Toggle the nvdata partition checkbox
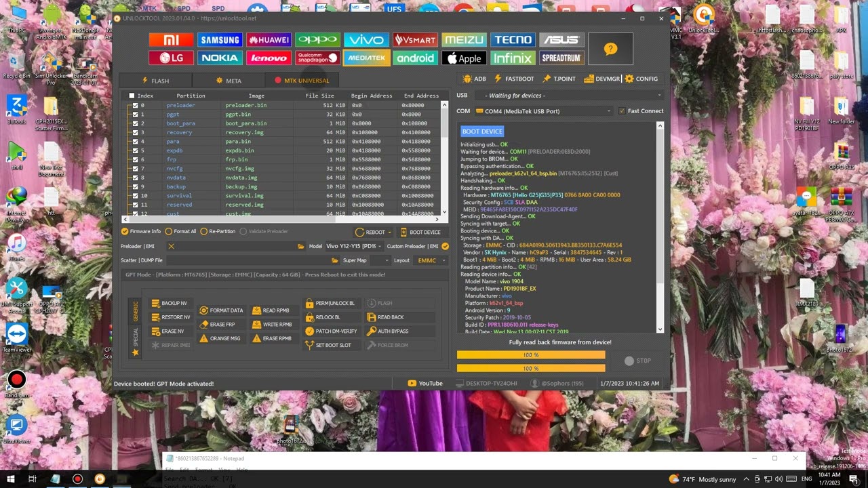868x488 pixels. (x=135, y=178)
